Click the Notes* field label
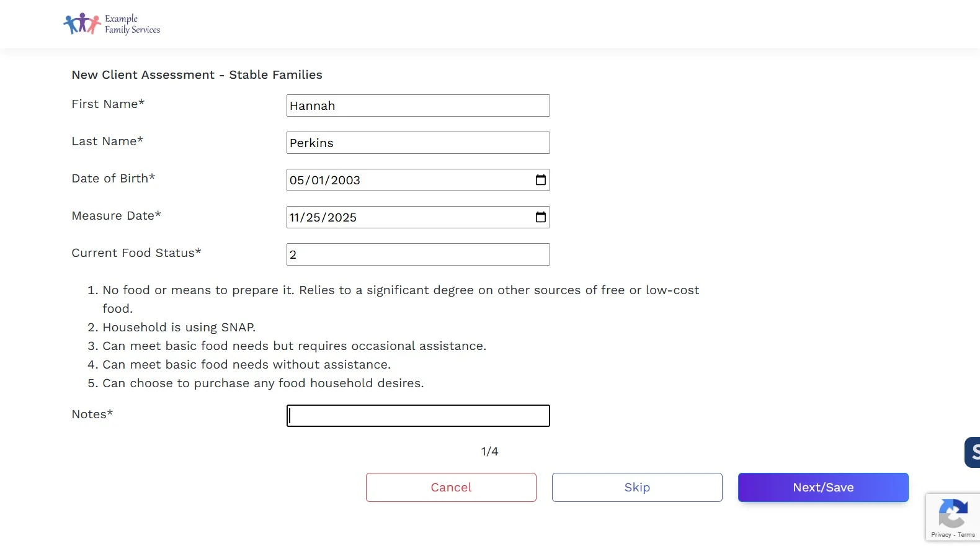 coord(92,414)
